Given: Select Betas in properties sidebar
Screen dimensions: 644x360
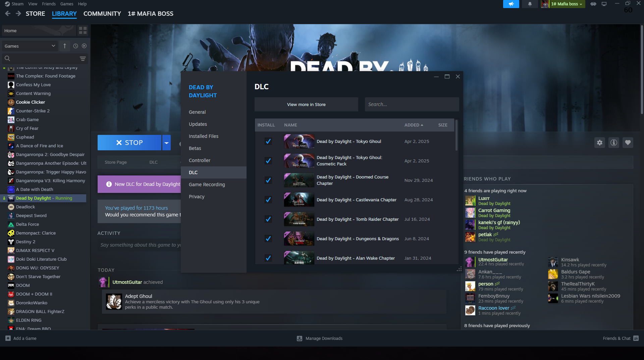Looking at the screenshot, I should (x=214, y=148).
